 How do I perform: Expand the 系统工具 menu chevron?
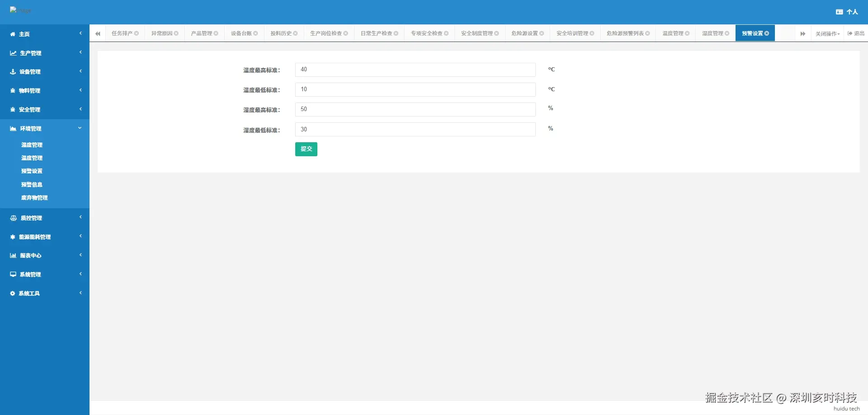pos(80,293)
